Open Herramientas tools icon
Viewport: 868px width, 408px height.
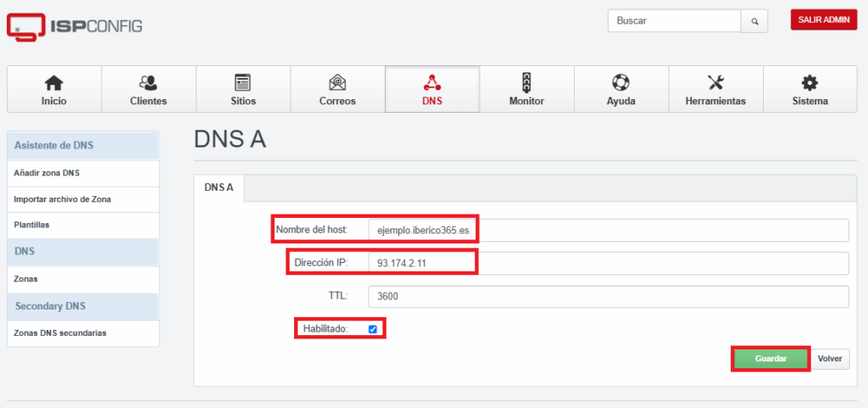coord(715,83)
